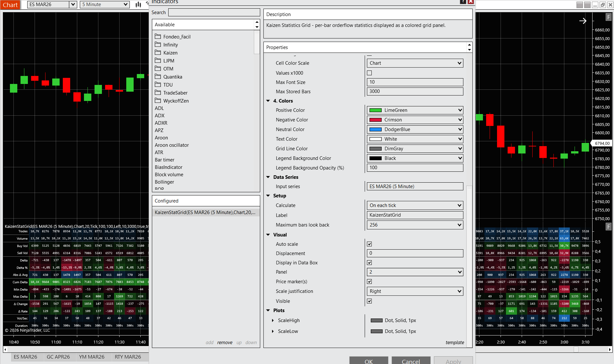614x364 pixels.
Task: Disable the Display in Data Box checkbox
Action: pyautogui.click(x=369, y=262)
